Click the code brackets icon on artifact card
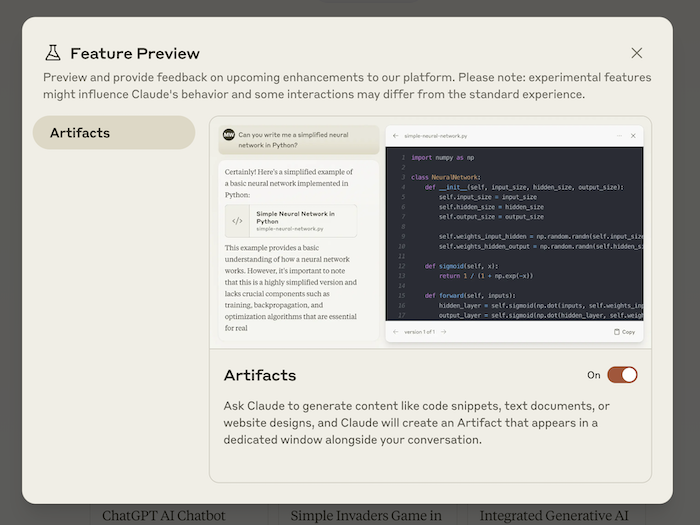 (x=237, y=221)
